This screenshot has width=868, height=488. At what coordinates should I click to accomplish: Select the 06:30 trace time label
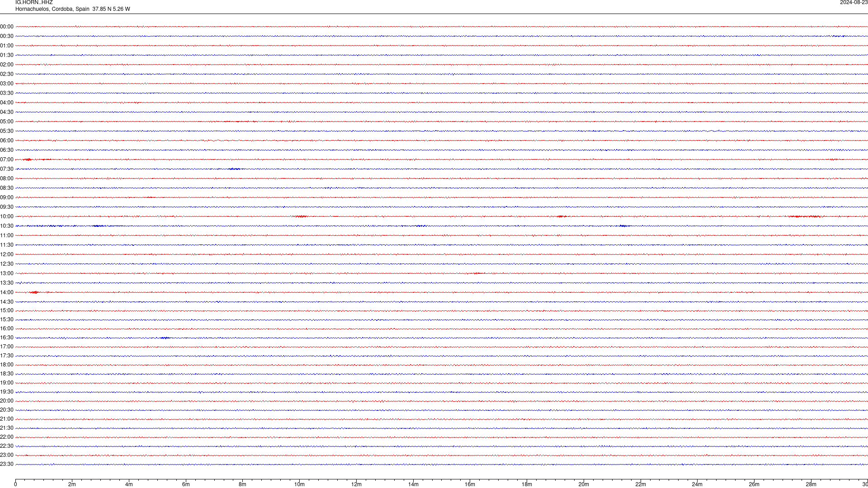tap(7, 150)
